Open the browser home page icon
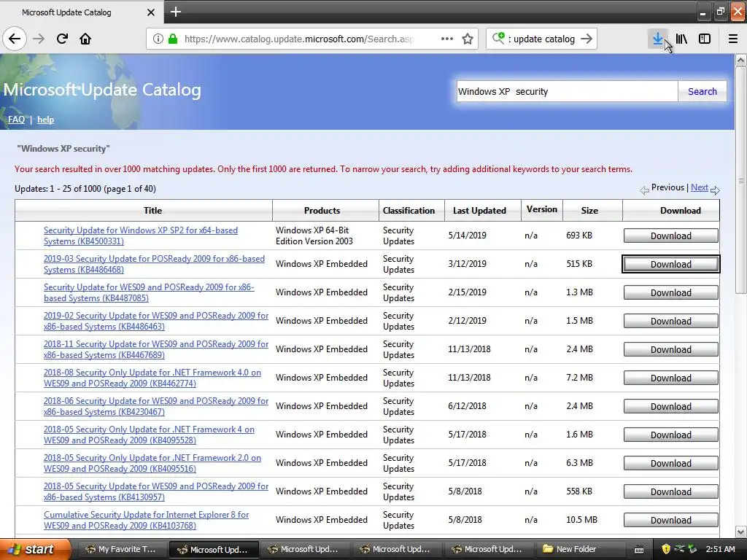This screenshot has width=747, height=560. tap(85, 39)
